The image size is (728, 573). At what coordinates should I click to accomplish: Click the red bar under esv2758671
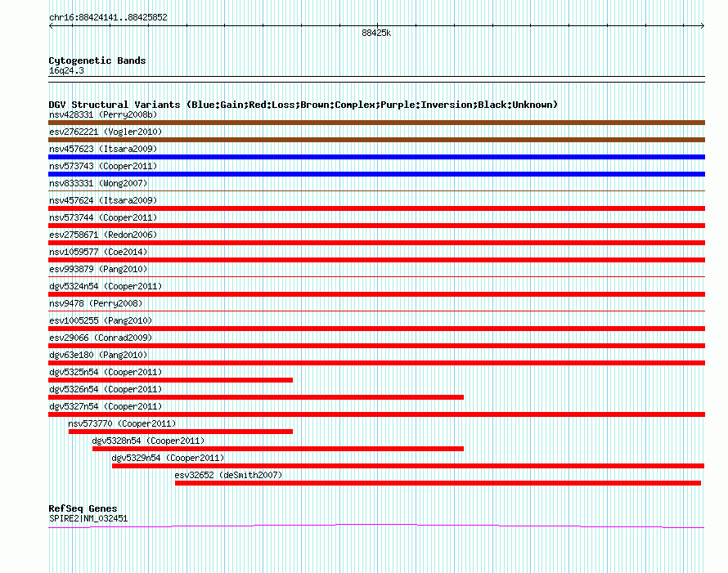(x=376, y=243)
